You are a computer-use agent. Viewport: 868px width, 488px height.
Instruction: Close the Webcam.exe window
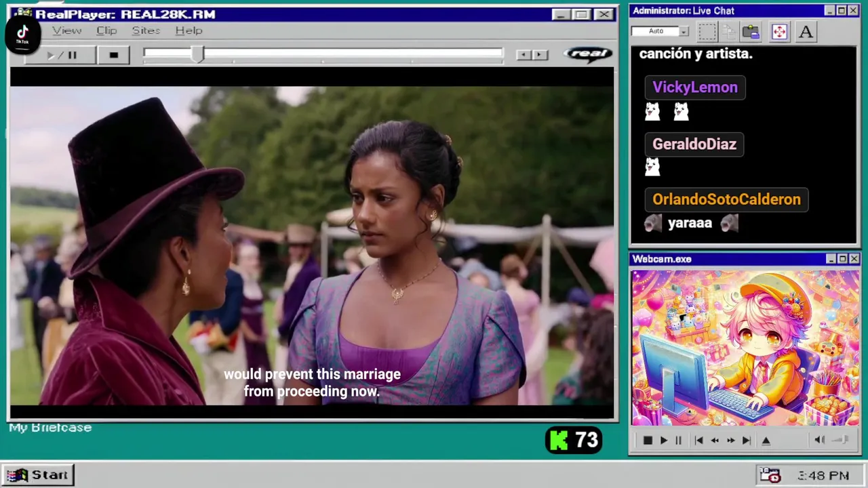(854, 259)
